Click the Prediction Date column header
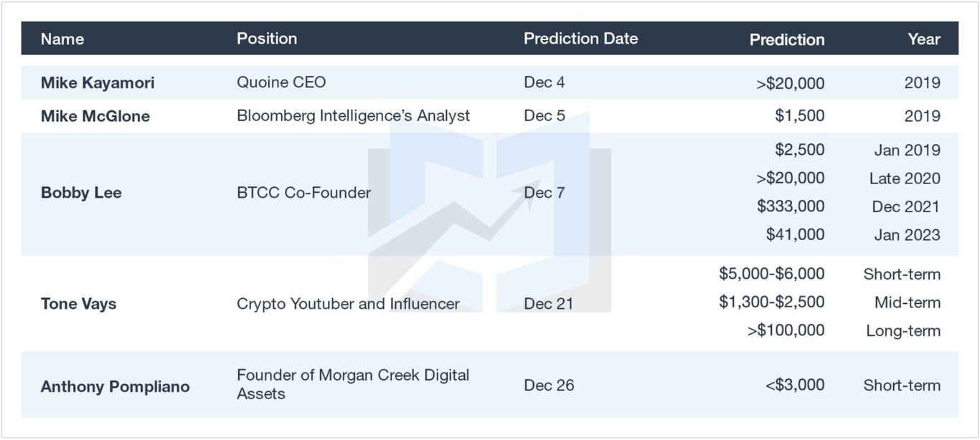980x440 pixels. (x=580, y=39)
